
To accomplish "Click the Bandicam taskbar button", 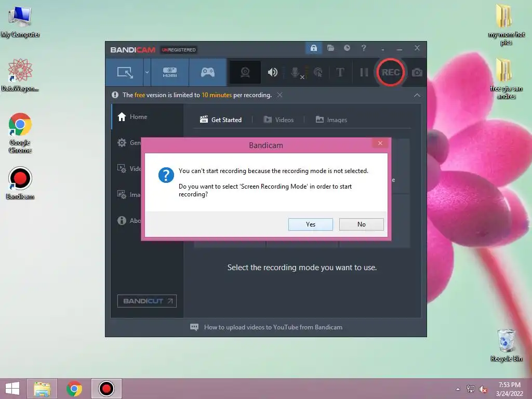I will coord(106,389).
